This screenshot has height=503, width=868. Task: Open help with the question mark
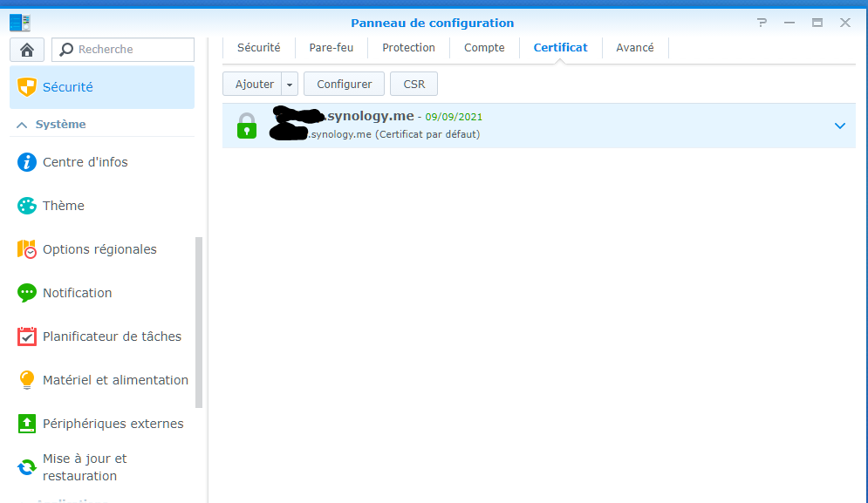(x=762, y=23)
